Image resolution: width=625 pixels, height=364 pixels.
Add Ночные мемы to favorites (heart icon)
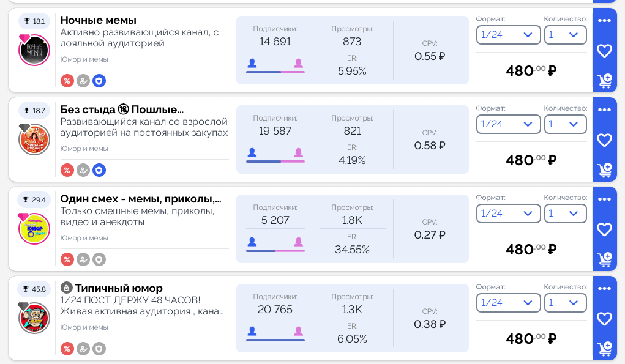tap(604, 51)
